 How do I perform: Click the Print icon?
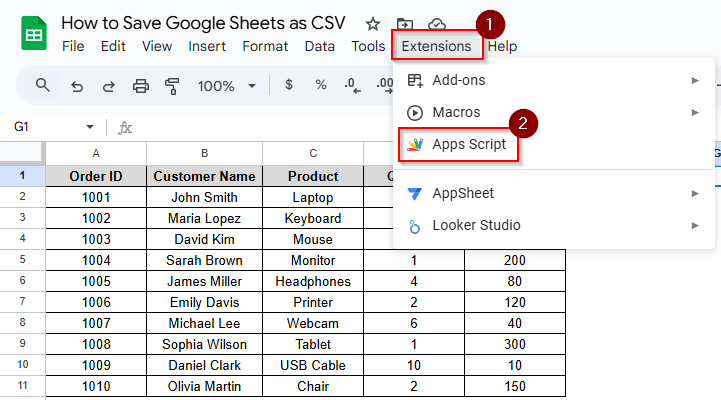coord(140,86)
